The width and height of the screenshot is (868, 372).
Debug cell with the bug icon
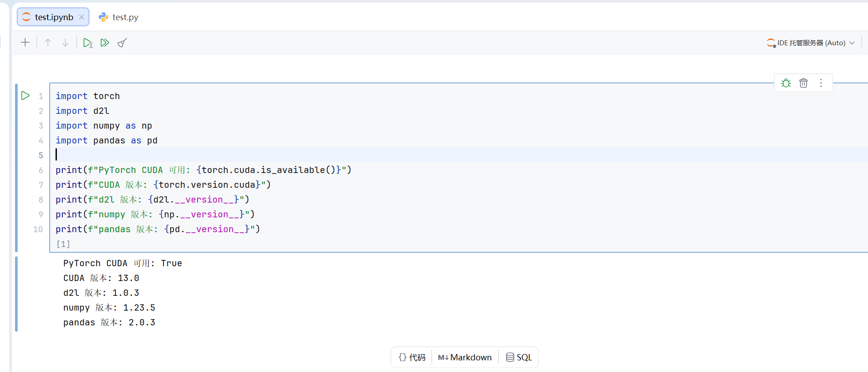786,83
